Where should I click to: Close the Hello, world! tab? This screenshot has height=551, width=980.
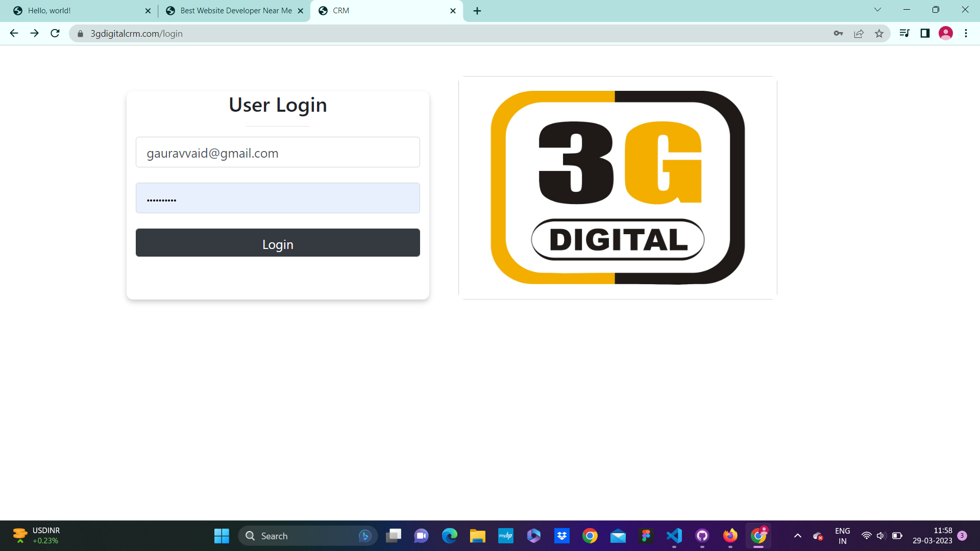148,11
